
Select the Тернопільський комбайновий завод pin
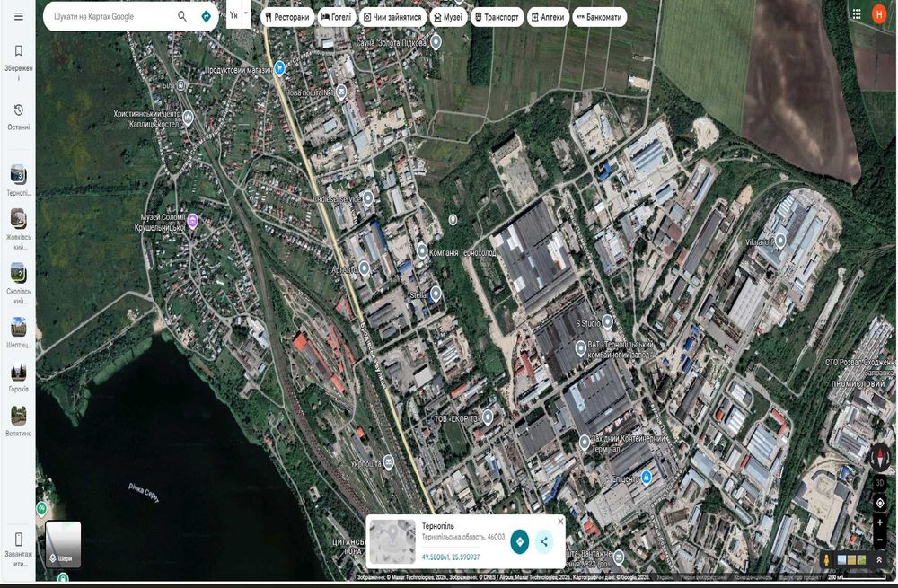tap(580, 348)
